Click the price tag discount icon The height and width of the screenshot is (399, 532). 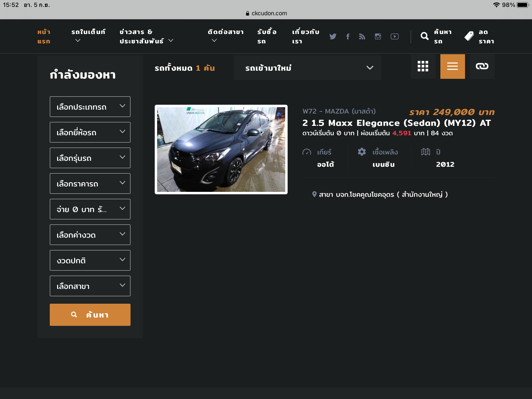pyautogui.click(x=469, y=36)
